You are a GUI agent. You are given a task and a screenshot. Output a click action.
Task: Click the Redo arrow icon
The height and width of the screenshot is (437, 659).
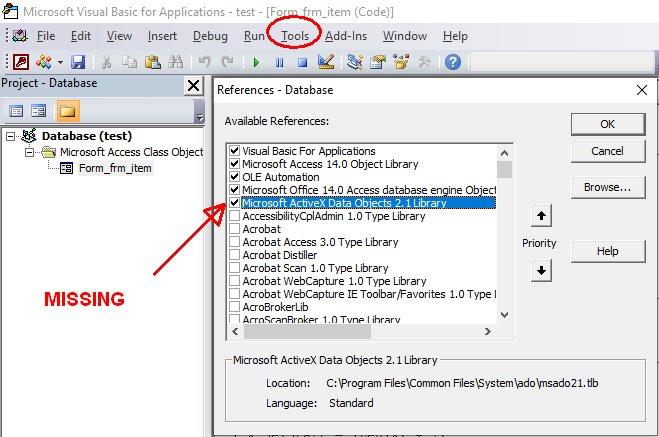pos(228,62)
